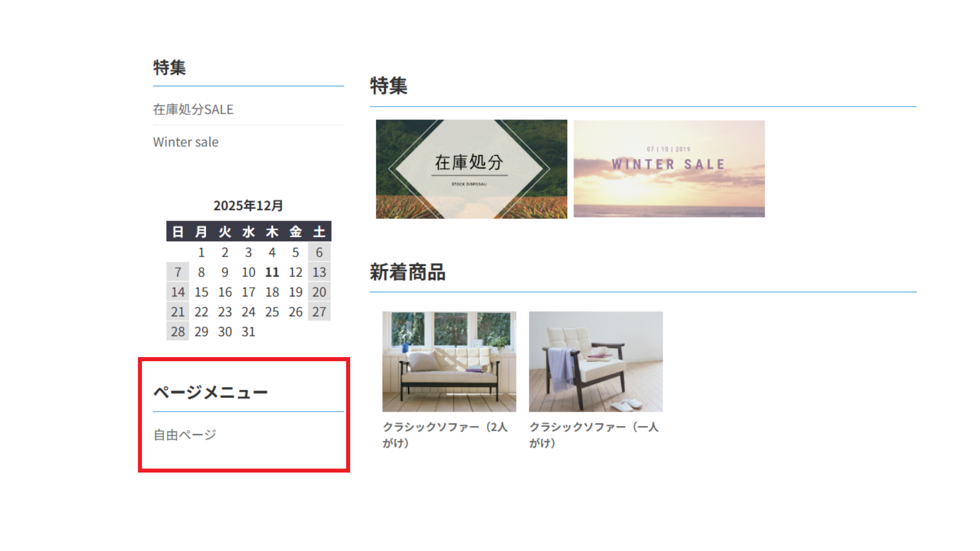This screenshot has width=980, height=551.
Task: Select December 25 in the calendar
Action: point(272,312)
